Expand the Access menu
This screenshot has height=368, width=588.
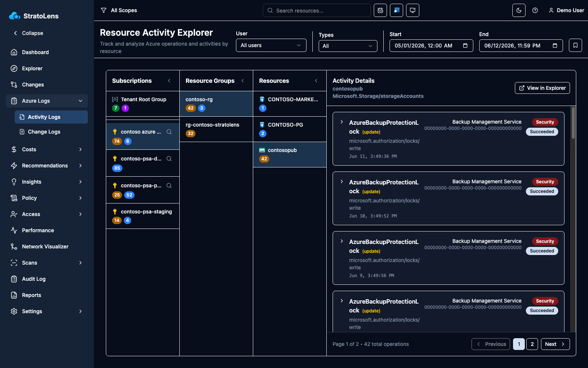click(47, 214)
